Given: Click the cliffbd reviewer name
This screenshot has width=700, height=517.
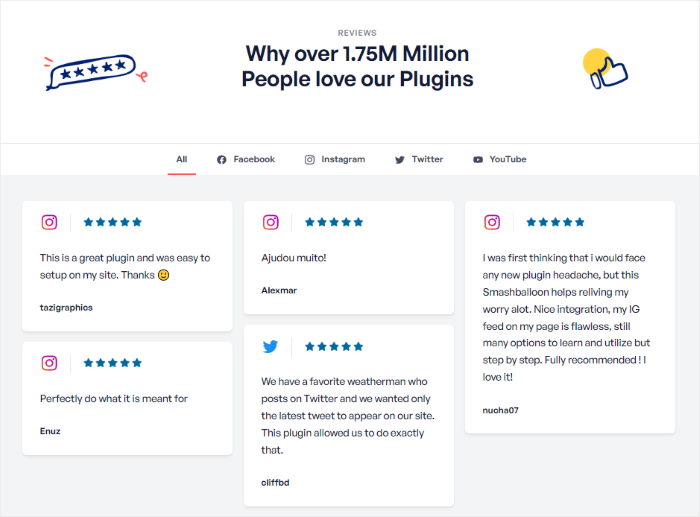Looking at the screenshot, I should [x=276, y=482].
